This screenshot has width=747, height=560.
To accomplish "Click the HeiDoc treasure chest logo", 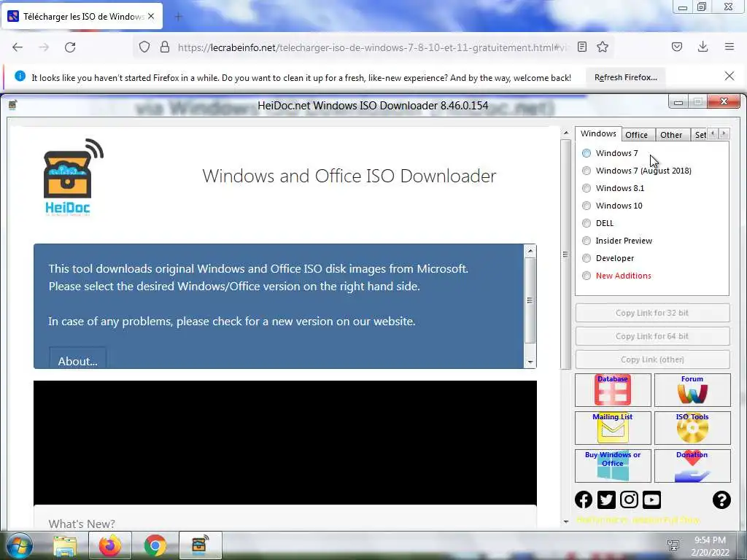I will tap(74, 176).
